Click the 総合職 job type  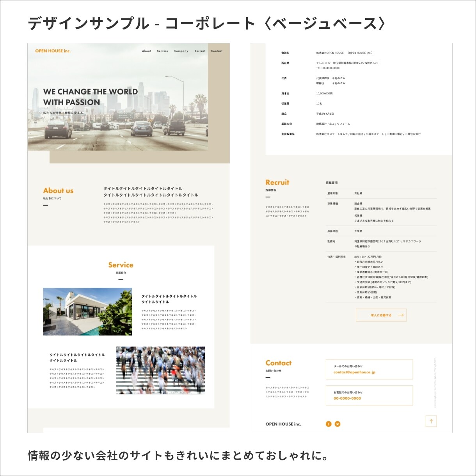pos(358,204)
